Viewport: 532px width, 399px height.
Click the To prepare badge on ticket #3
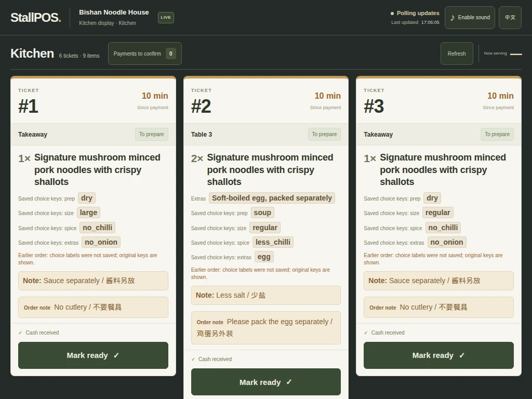[497, 135]
